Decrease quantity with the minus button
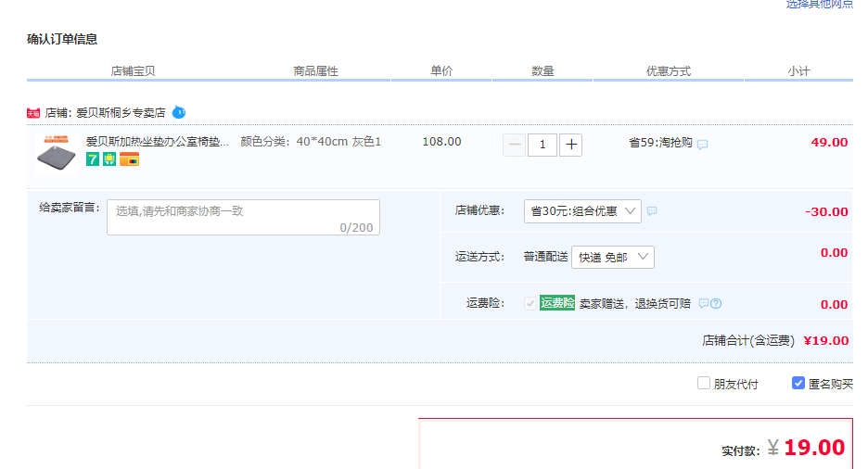 pyautogui.click(x=515, y=145)
